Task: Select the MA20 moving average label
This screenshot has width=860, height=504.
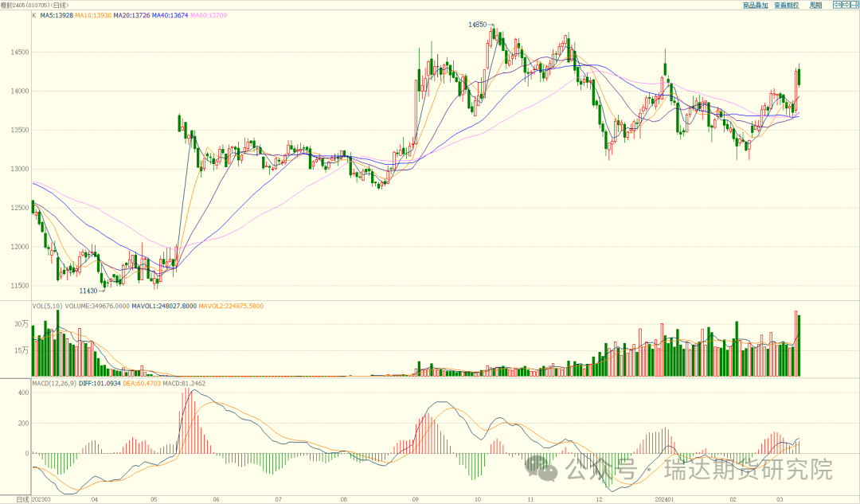Action: click(x=132, y=15)
